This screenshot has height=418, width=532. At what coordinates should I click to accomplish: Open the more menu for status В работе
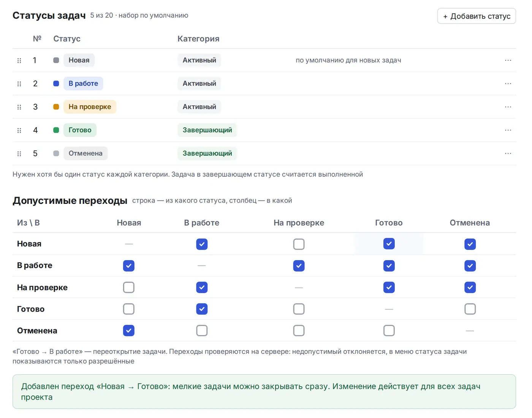coord(508,83)
